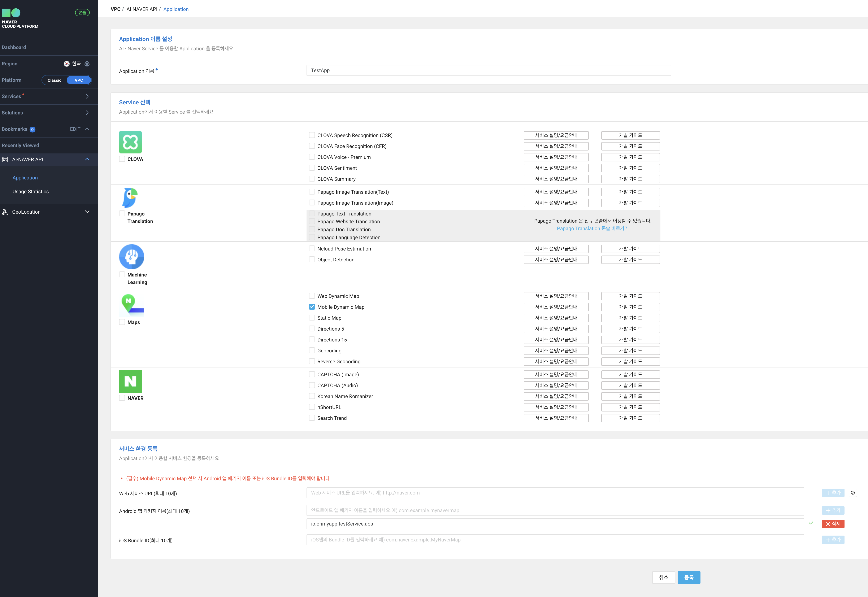
Task: Switch Platform toggle to Classic
Action: (x=55, y=80)
